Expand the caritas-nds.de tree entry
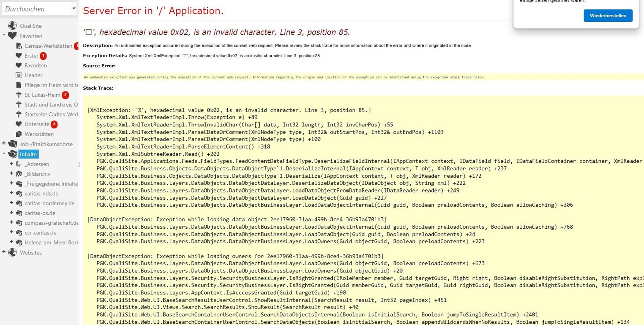The width and height of the screenshot is (644, 325). coord(12,194)
